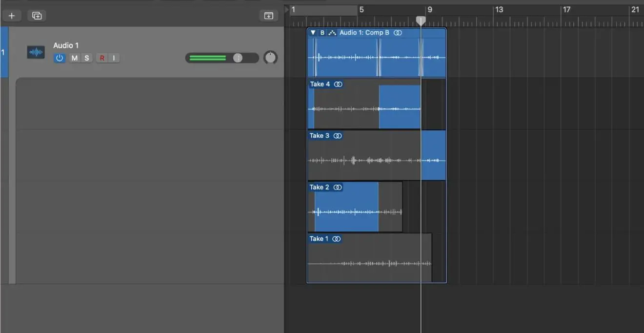The height and width of the screenshot is (333, 644).
Task: Open the comp selection menu via the B button
Action: [322, 33]
